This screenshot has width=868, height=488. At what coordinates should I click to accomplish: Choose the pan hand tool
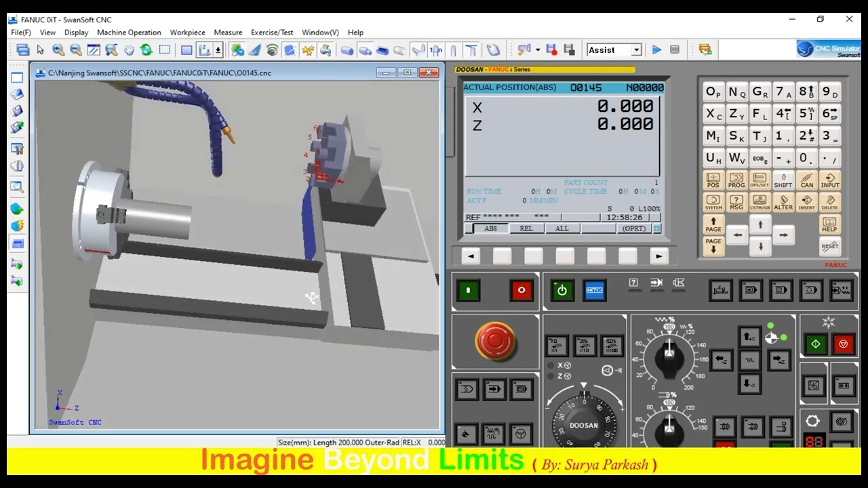129,49
